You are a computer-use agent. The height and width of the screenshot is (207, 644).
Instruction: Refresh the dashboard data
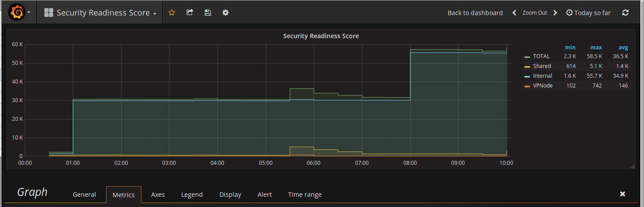(625, 13)
